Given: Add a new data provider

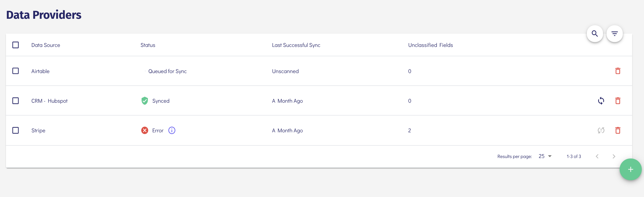Looking at the screenshot, I should 630,169.
